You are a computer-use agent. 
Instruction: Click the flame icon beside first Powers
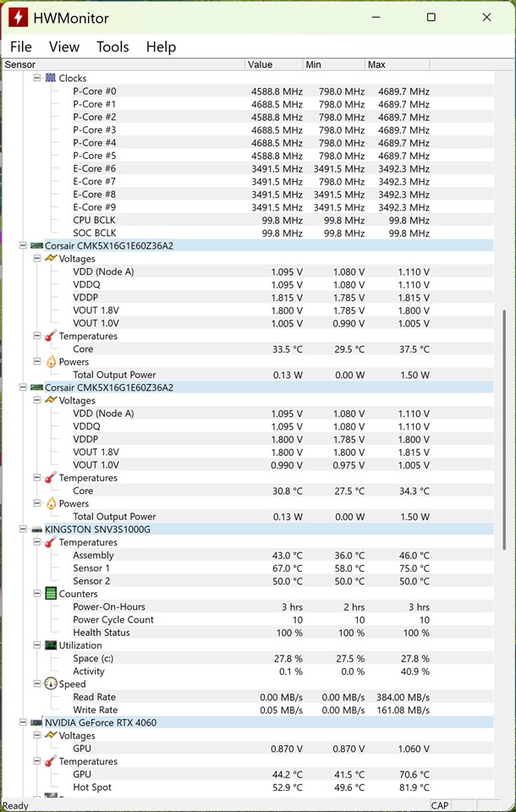click(x=51, y=362)
